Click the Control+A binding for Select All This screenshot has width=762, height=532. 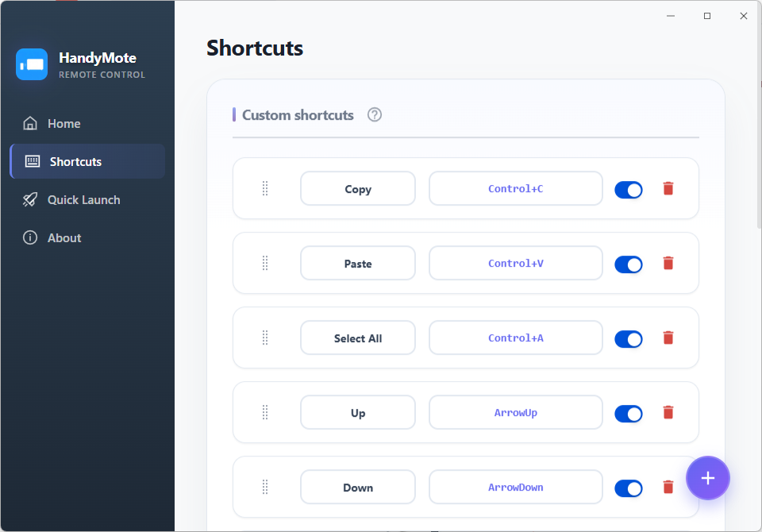coord(515,337)
